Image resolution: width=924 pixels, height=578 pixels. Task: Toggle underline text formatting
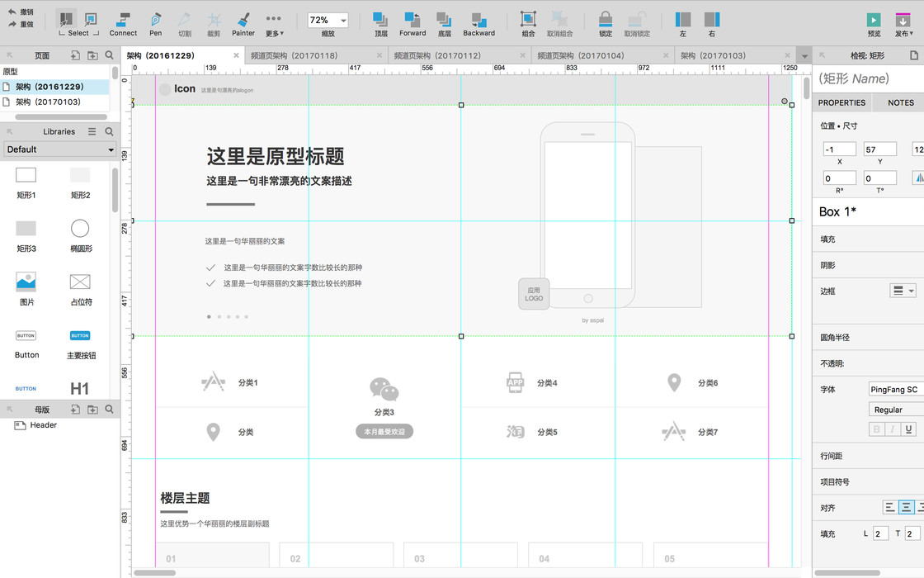pyautogui.click(x=908, y=429)
